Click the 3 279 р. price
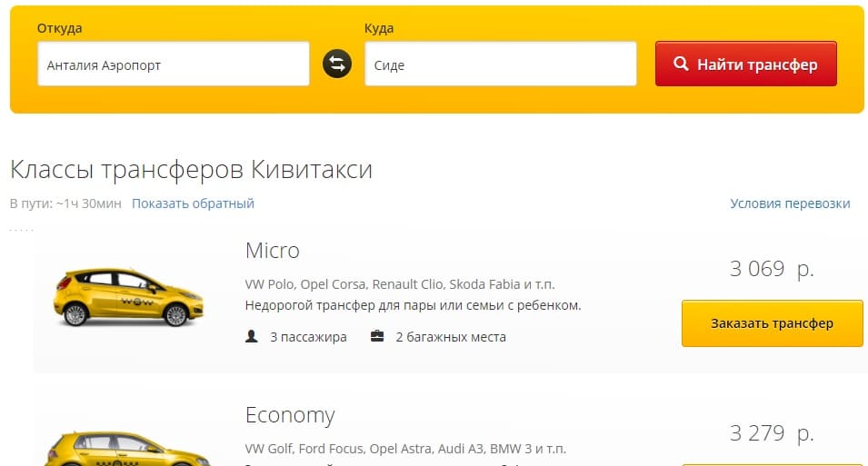Viewport: 868px width, 466px height. coord(772,433)
